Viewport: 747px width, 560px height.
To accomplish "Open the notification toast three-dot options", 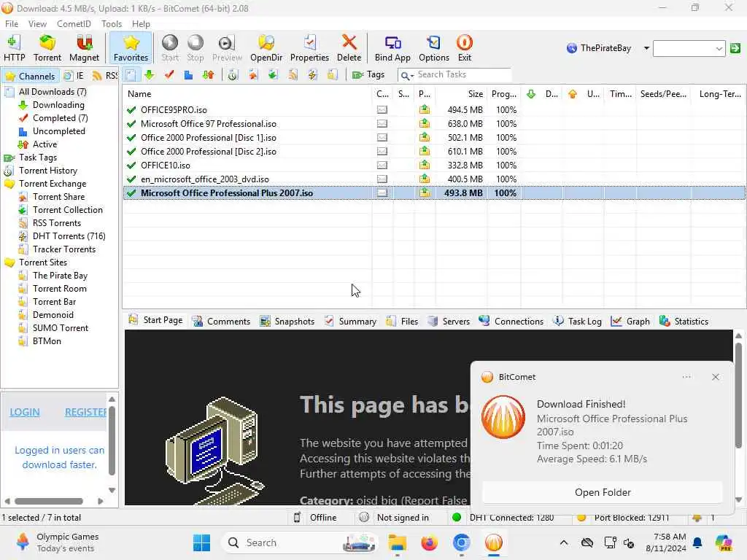I will [x=686, y=377].
